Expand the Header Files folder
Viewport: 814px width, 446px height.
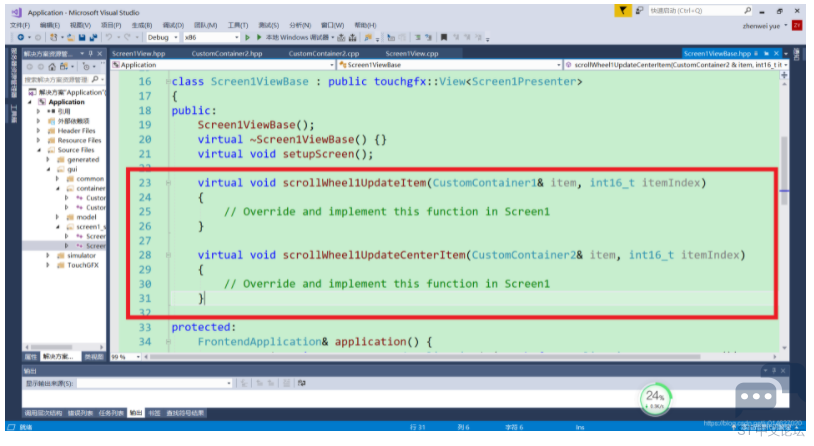click(x=41, y=130)
